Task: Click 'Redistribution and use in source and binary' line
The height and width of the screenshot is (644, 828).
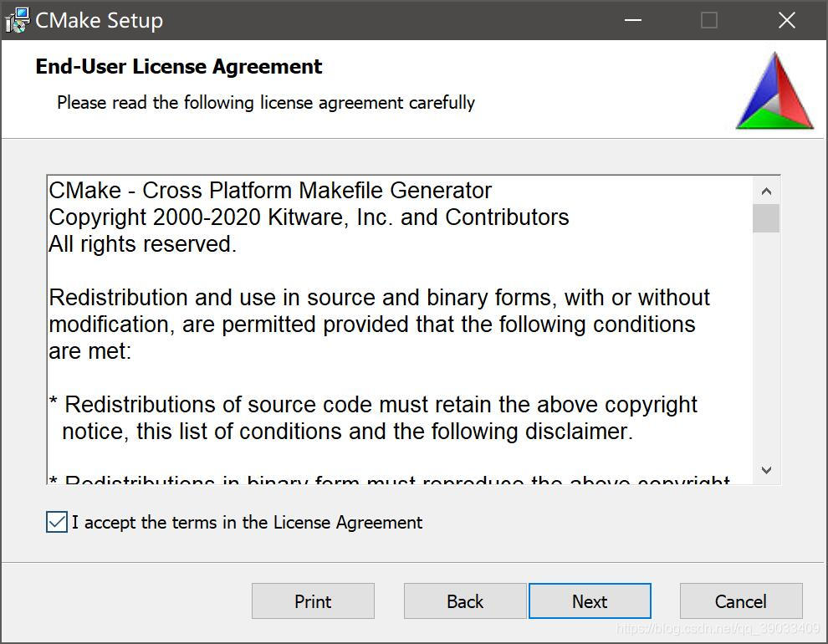Action: [x=379, y=298]
